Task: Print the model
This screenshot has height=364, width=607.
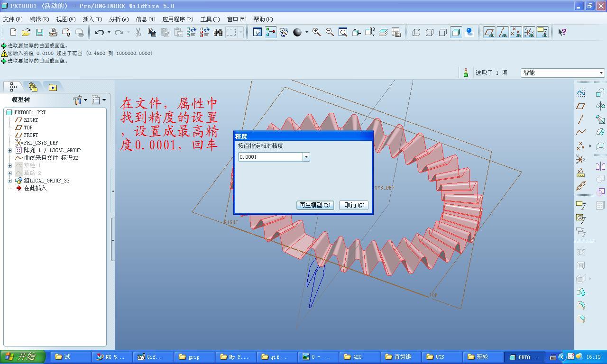Action: pos(53,32)
